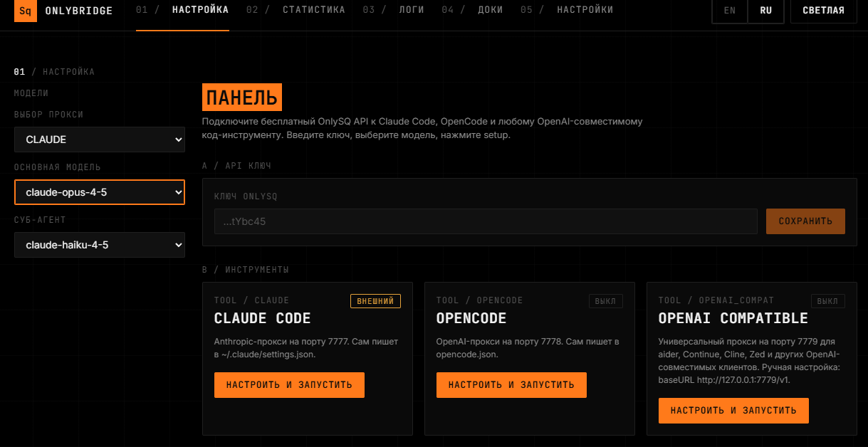Click Настроить и запустить under Claude Code
The height and width of the screenshot is (447, 868).
(x=289, y=385)
